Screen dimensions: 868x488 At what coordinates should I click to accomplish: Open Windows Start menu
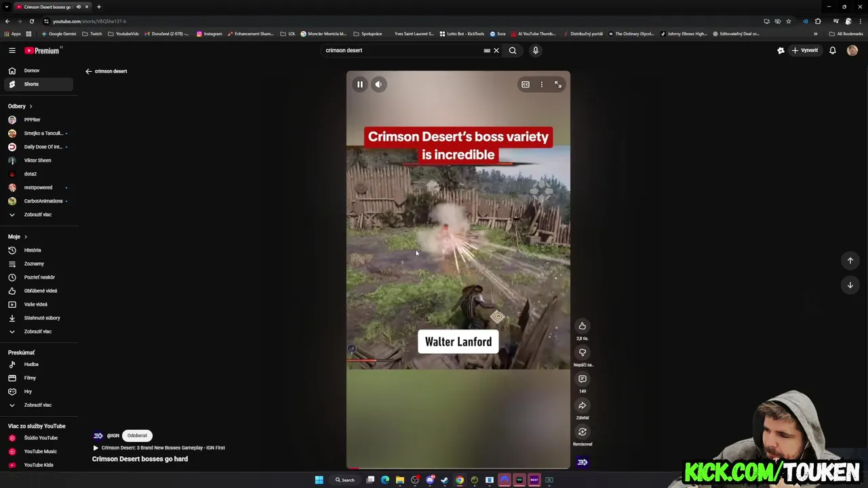coord(319,480)
